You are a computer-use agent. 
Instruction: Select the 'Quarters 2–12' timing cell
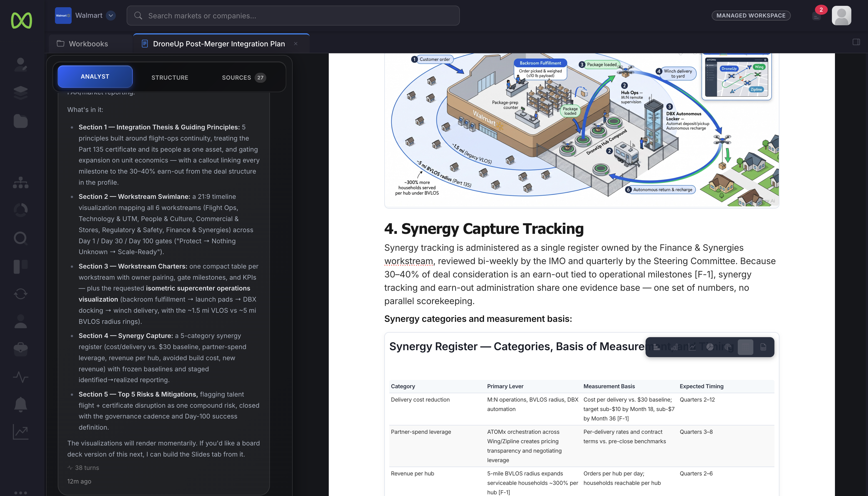click(x=697, y=400)
